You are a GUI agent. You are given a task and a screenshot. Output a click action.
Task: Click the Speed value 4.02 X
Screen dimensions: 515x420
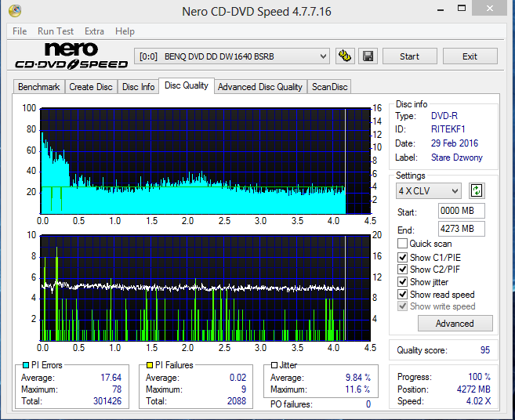[478, 401]
